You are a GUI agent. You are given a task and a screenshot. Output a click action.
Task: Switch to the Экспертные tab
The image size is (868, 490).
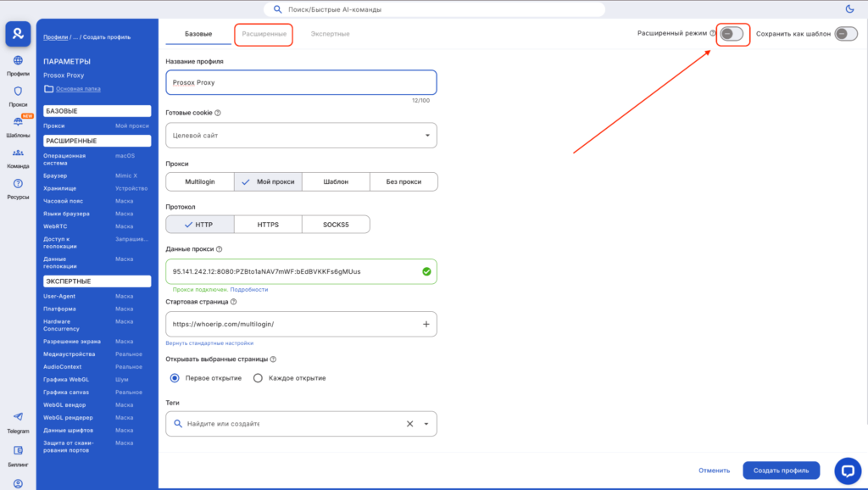[x=330, y=34]
